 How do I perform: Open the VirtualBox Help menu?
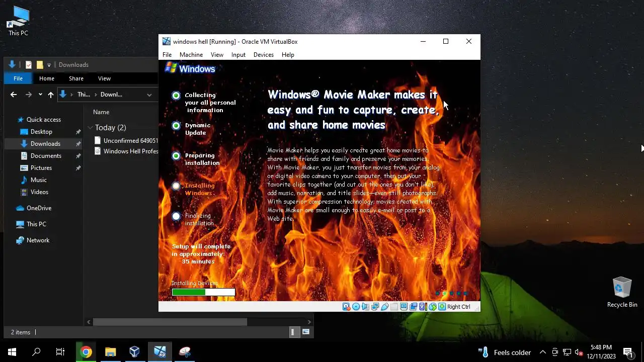(x=288, y=55)
